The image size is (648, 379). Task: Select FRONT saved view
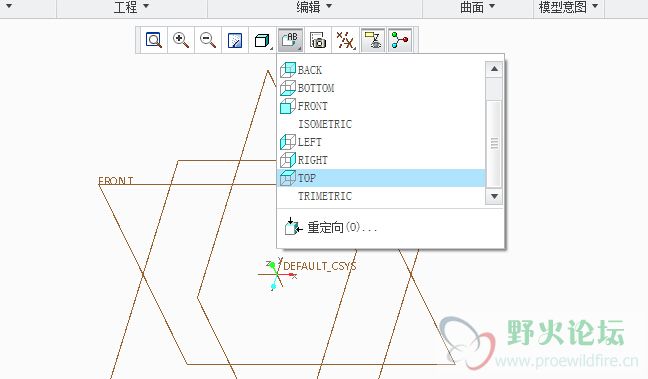coord(382,106)
